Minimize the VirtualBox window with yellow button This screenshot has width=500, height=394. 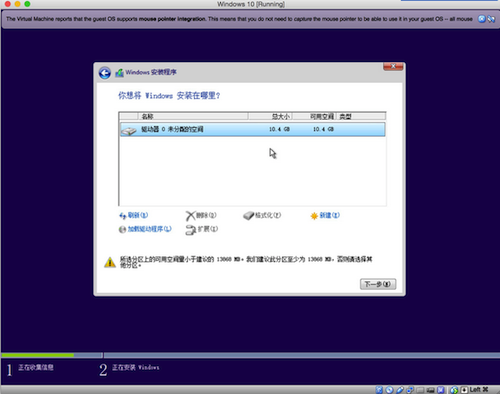click(x=17, y=4)
